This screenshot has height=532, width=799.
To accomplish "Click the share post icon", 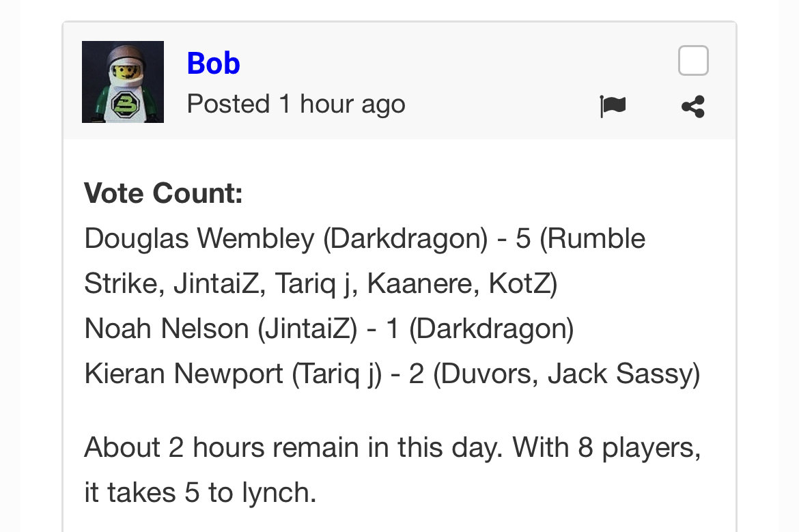I will [x=692, y=107].
